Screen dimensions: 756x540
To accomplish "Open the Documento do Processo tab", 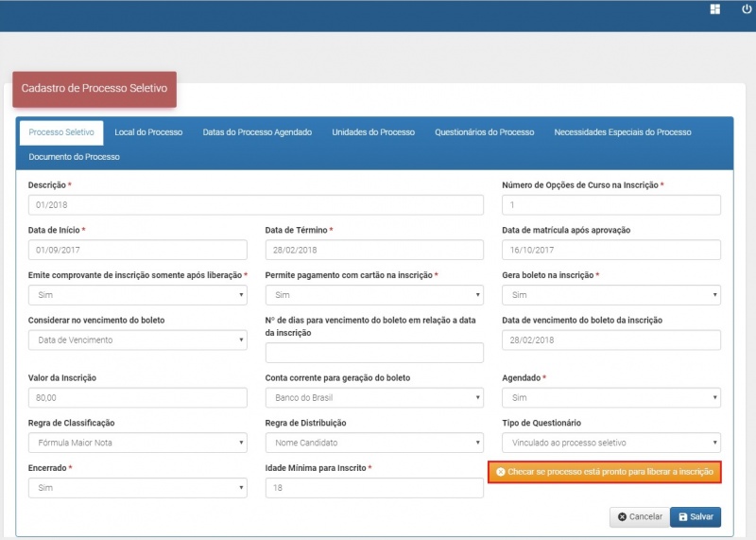I will point(74,157).
